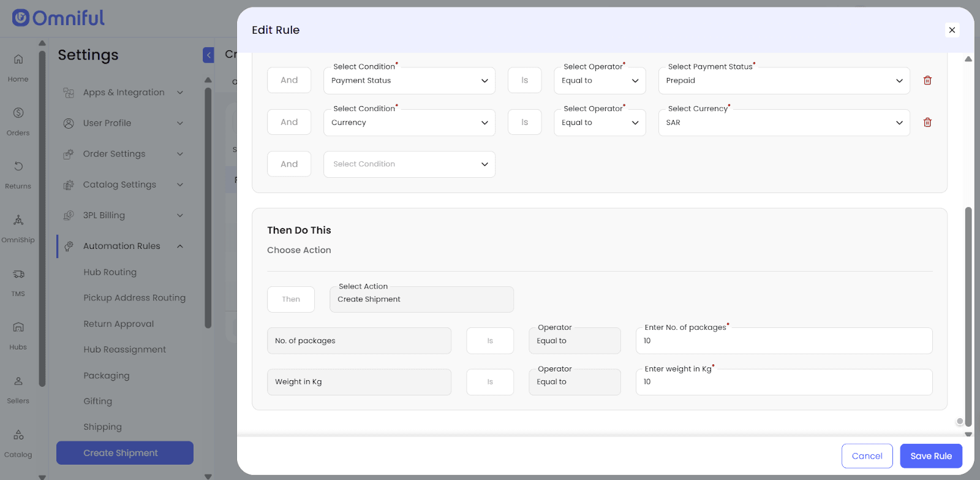The image size is (980, 480).
Task: Change the Select Currency dropdown value
Action: 783,123
